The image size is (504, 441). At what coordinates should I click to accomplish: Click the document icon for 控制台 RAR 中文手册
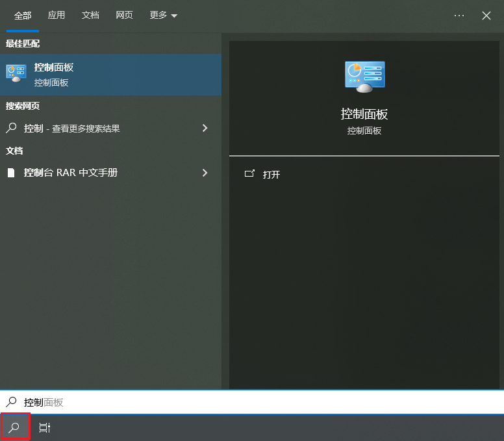pos(11,173)
